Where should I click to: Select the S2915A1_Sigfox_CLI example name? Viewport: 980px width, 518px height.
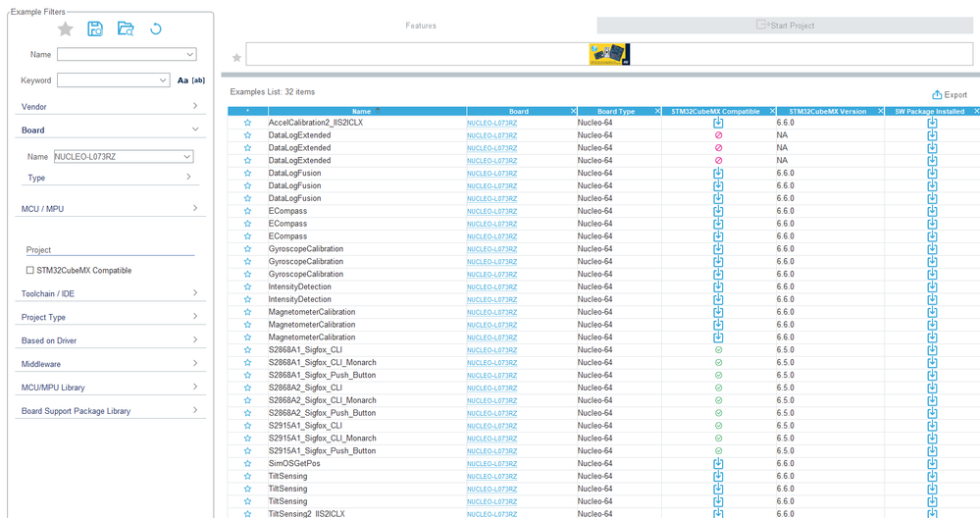point(305,426)
